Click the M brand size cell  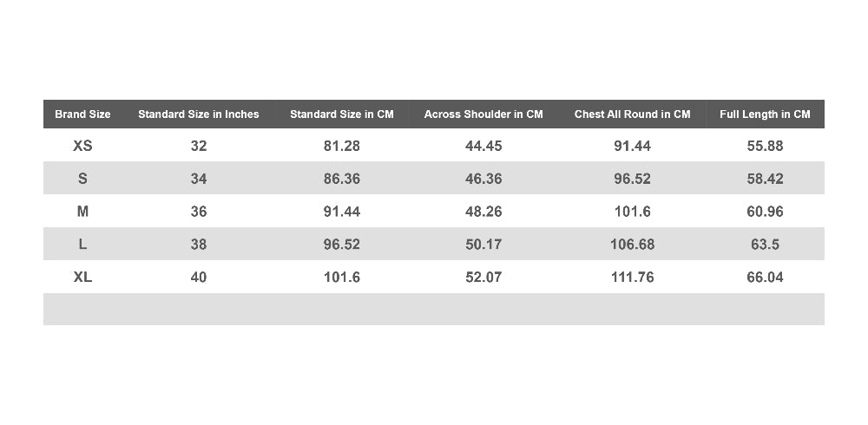click(x=82, y=211)
